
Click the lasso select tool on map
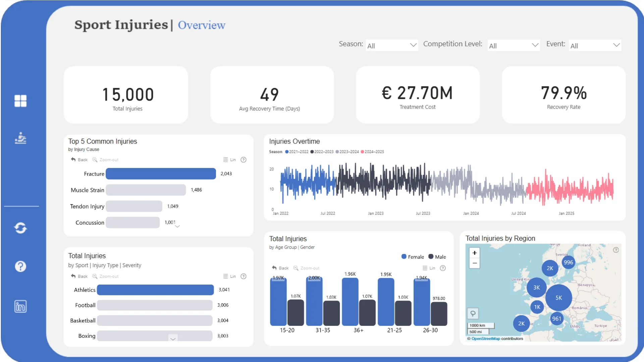[473, 313]
